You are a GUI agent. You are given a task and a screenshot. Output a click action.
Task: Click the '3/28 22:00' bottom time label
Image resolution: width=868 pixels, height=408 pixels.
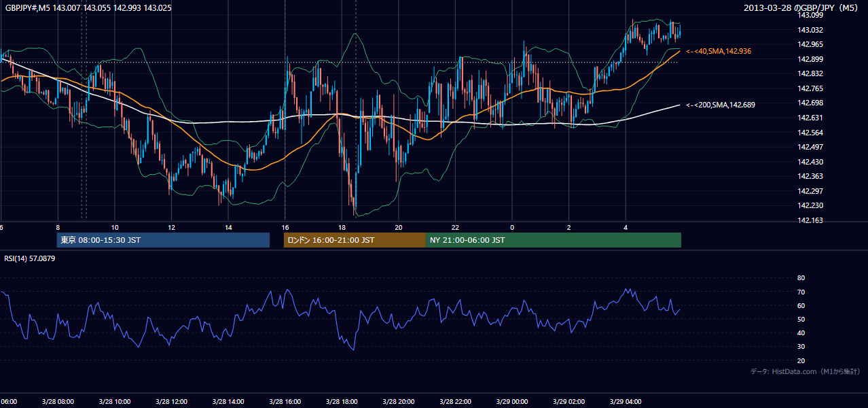455,402
